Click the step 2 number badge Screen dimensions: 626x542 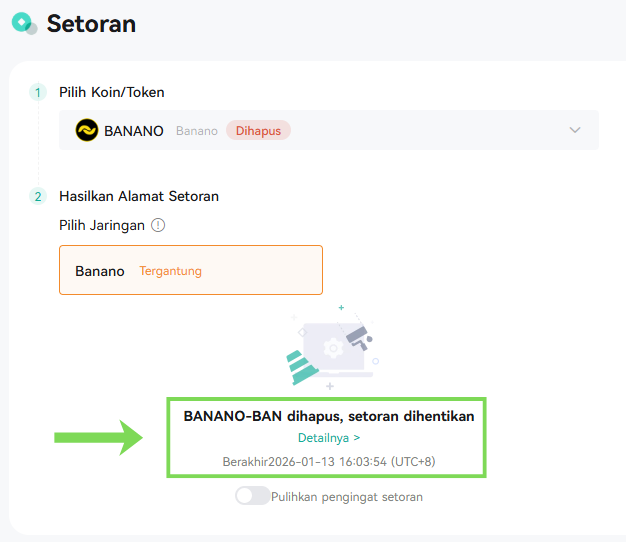pyautogui.click(x=38, y=196)
